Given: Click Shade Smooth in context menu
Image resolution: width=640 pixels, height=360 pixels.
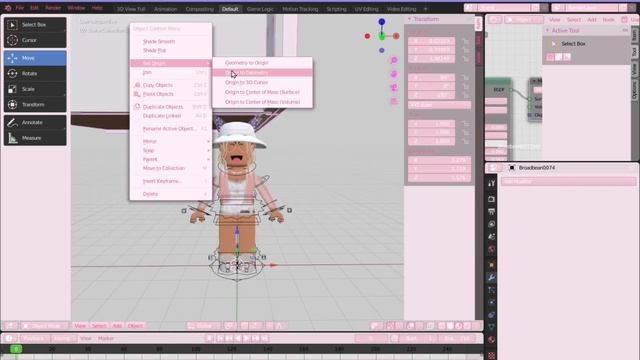Looking at the screenshot, I should [171, 42].
